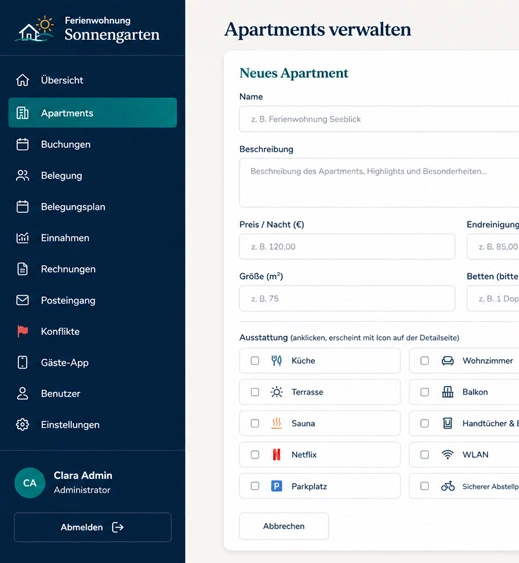Click the Benutzer person icon
Screen dimensions: 519x563
click(x=22, y=394)
